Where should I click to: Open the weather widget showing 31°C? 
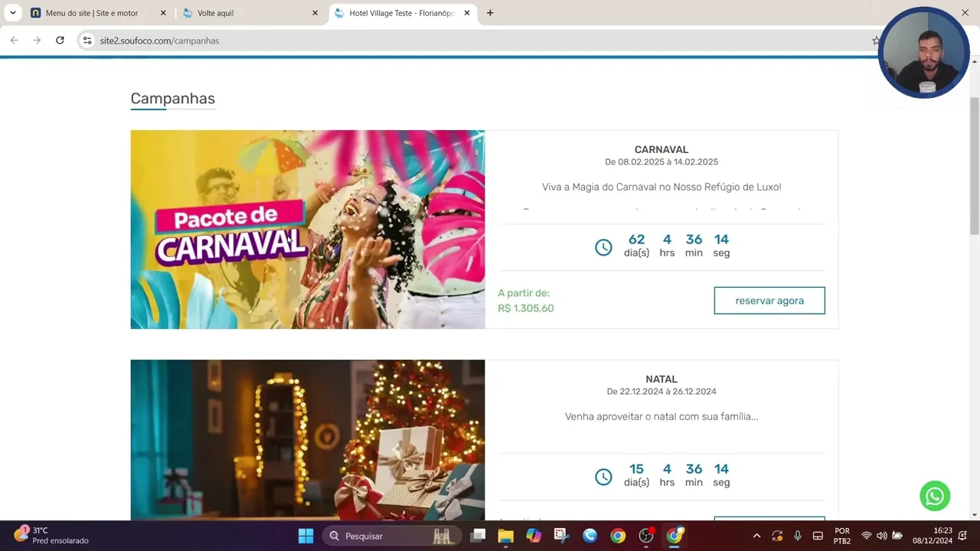(x=52, y=536)
